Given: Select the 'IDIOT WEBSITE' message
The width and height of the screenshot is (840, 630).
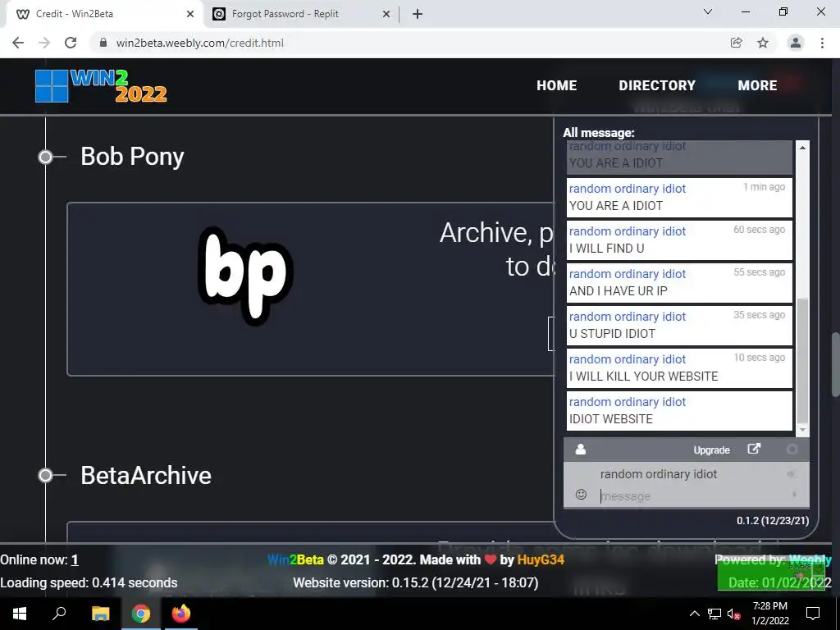Looking at the screenshot, I should (x=679, y=411).
